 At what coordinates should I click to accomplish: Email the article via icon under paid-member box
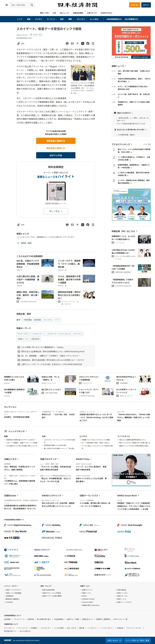click(72, 225)
